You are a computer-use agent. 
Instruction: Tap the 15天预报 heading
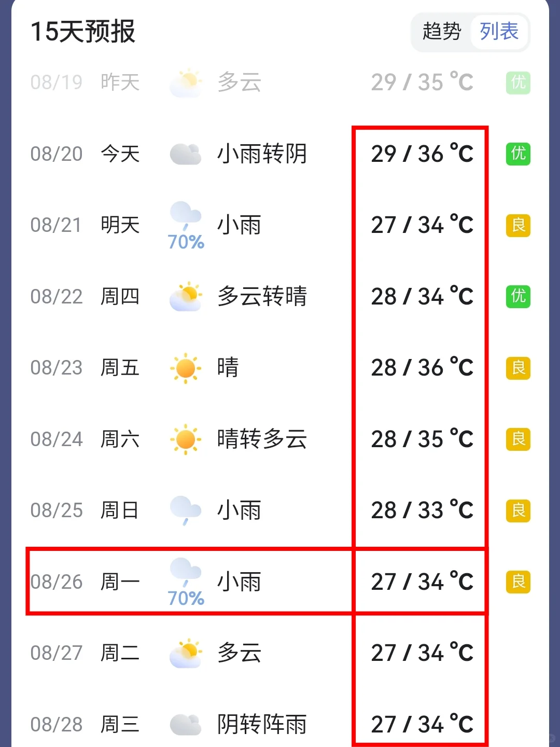coord(83,31)
